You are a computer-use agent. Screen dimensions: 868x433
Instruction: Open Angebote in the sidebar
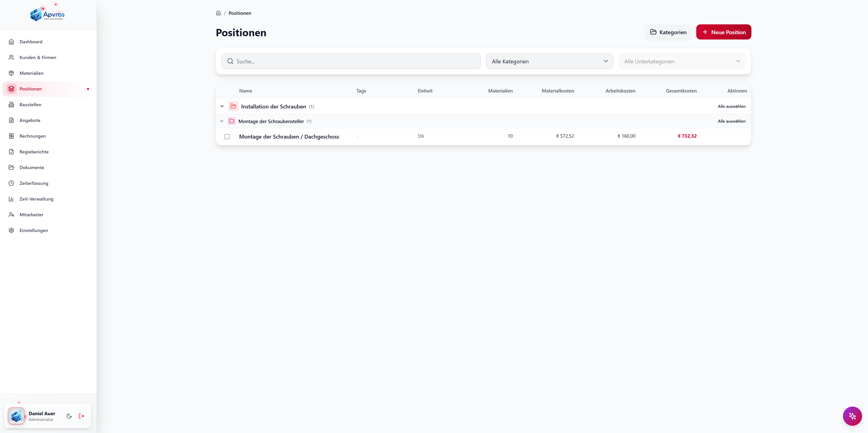pos(30,120)
